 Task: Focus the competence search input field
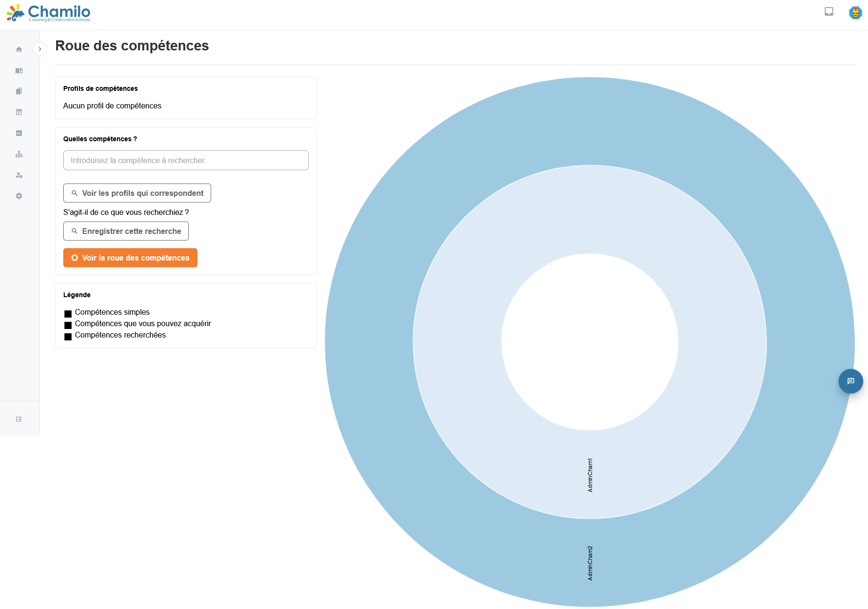pos(185,160)
